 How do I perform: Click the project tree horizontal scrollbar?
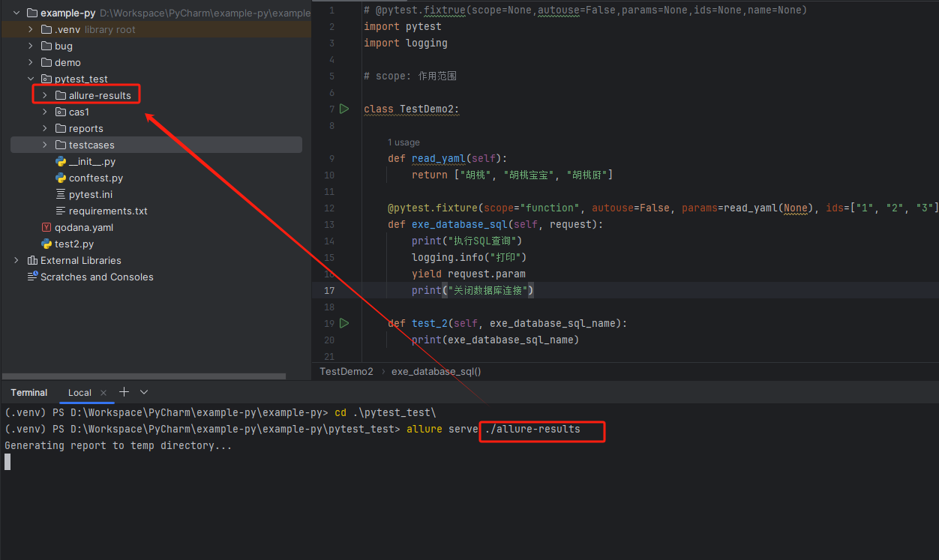pyautogui.click(x=144, y=376)
